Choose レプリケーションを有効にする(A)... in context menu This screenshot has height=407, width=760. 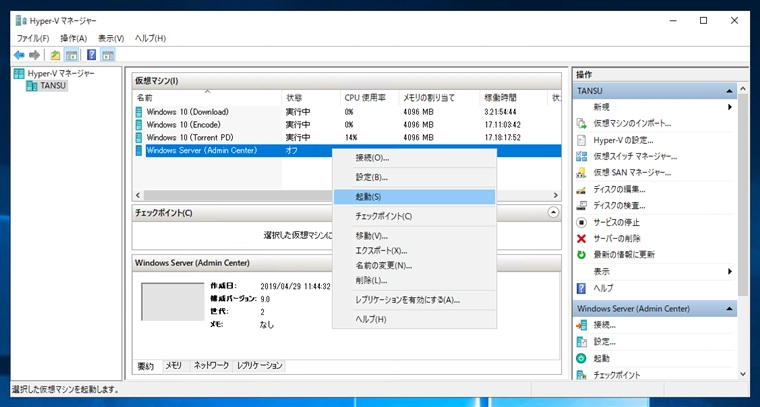(414, 300)
